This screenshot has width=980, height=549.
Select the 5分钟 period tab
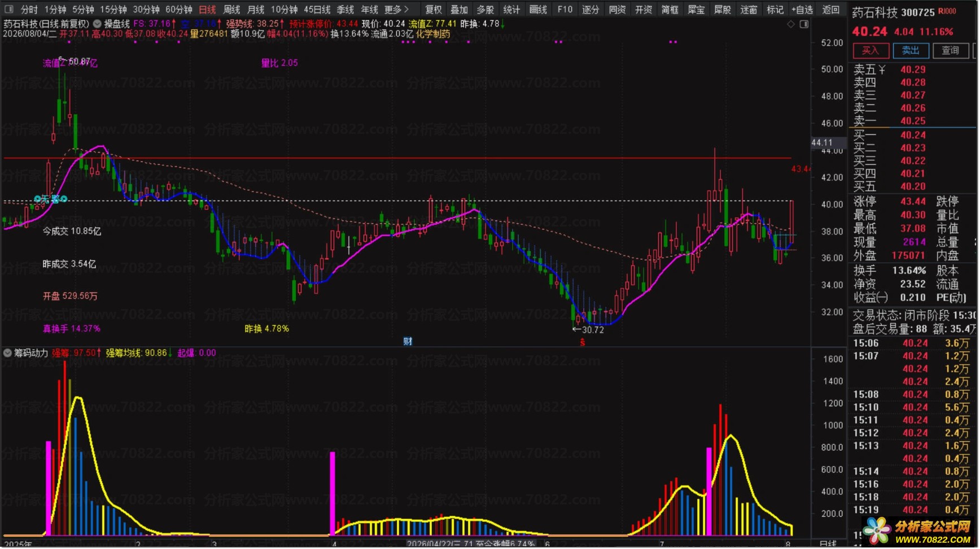(x=83, y=10)
